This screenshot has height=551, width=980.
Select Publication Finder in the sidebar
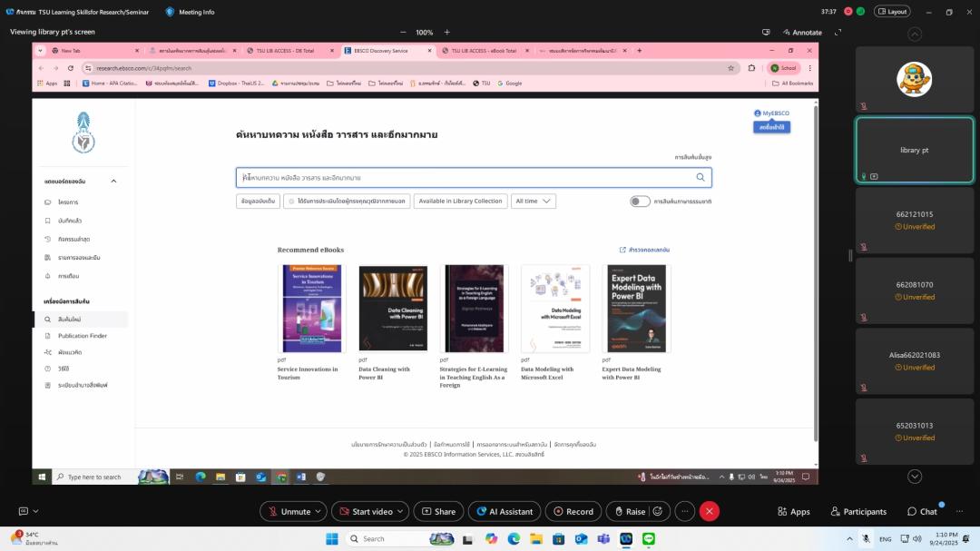point(82,336)
